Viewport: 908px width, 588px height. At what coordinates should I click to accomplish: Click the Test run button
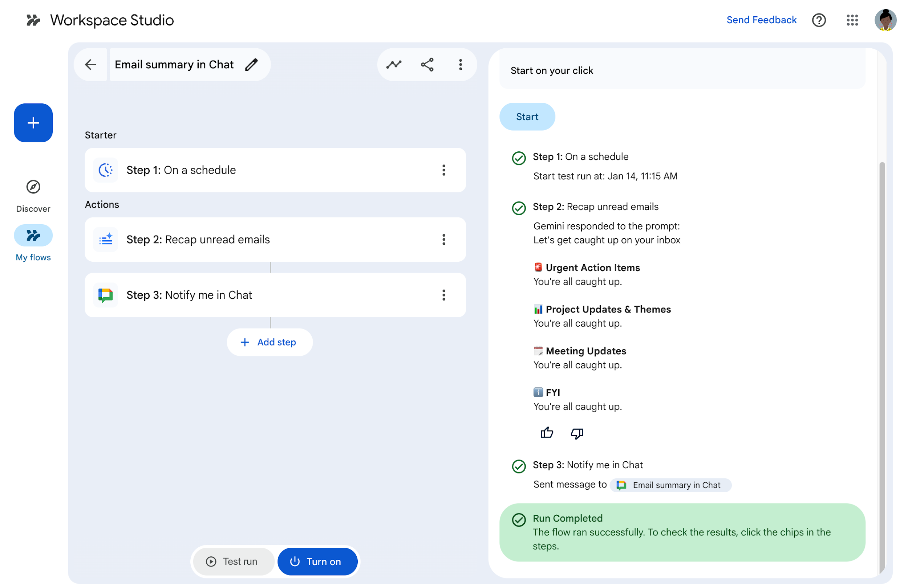(x=233, y=561)
